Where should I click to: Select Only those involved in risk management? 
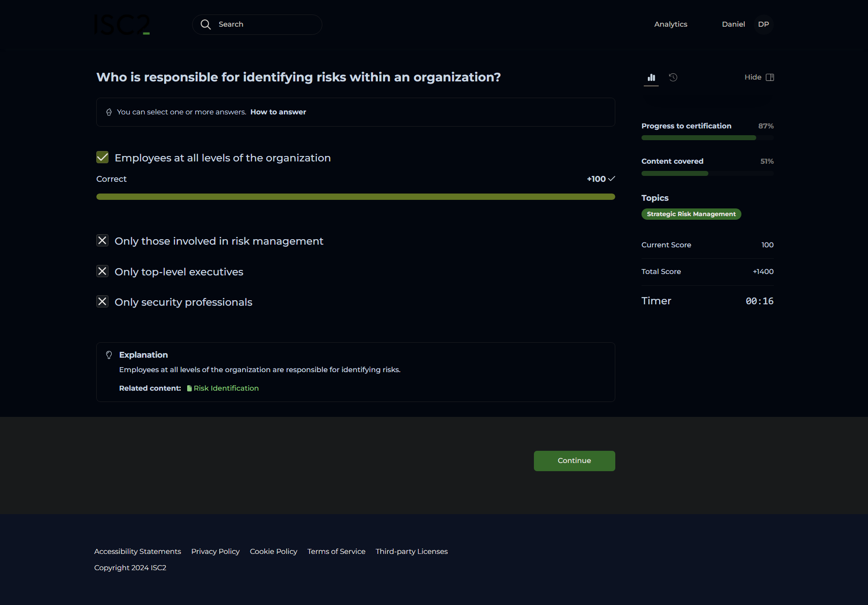coord(103,241)
